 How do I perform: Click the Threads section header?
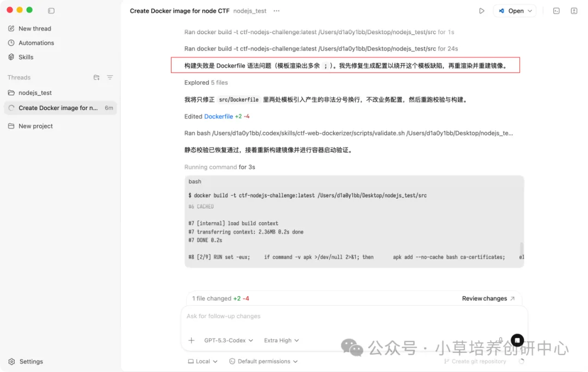[19, 77]
